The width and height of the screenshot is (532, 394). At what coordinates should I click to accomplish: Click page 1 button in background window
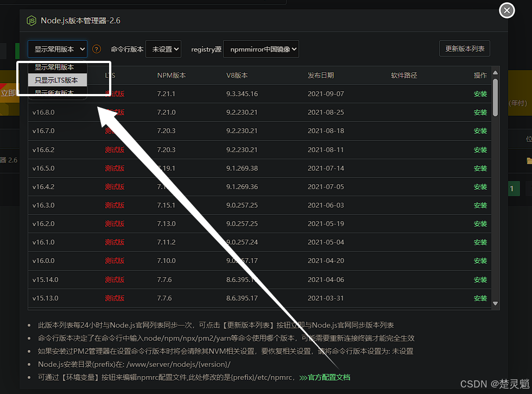pyautogui.click(x=514, y=189)
